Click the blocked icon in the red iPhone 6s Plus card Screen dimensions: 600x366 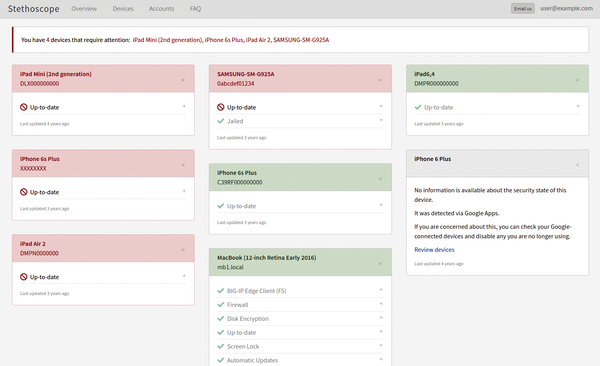tap(24, 192)
